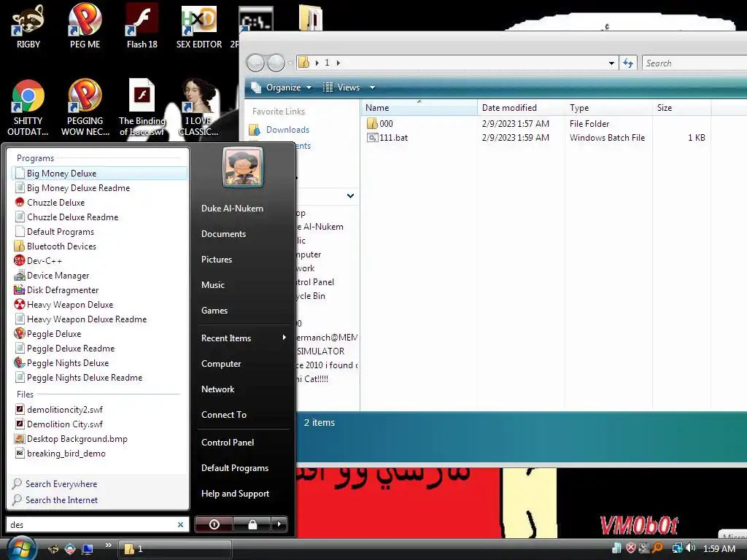Viewport: 747px width, 560px height.
Task: Launch the Flash 18 desktop icon
Action: coord(142,27)
